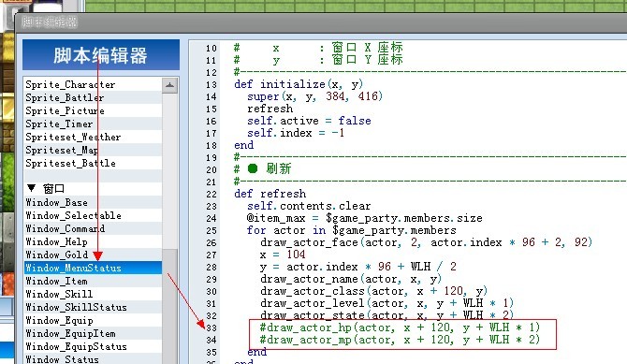Click comment line 窗口 Y 座标

click(318, 60)
